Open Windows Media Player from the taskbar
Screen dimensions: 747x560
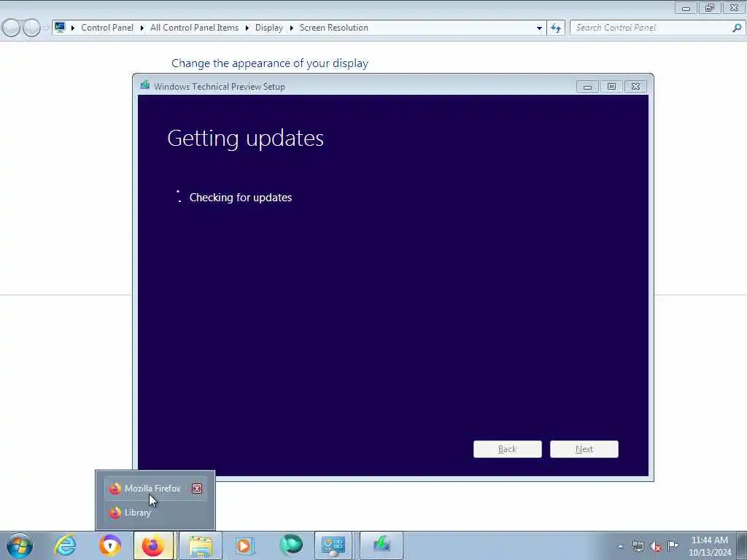coord(244,545)
